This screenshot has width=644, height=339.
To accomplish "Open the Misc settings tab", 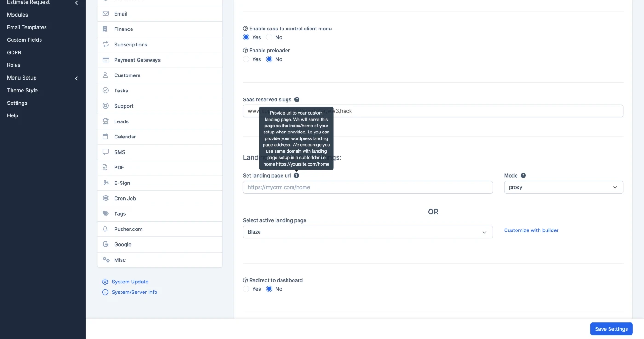I will pyautogui.click(x=160, y=260).
